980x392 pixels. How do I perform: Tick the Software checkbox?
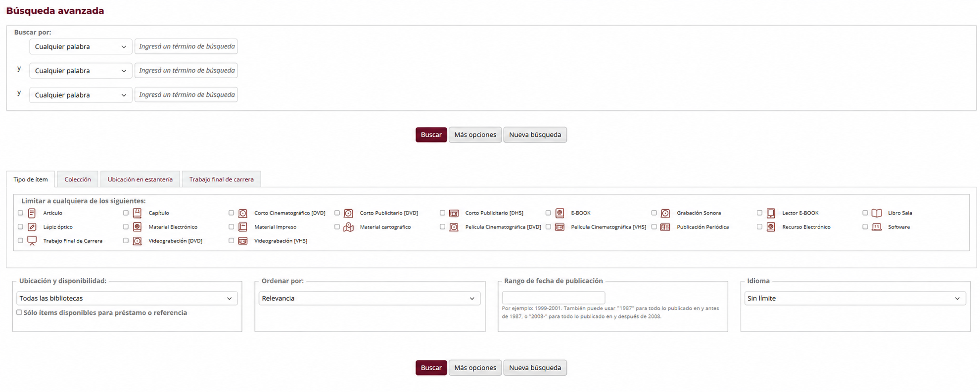click(x=865, y=227)
